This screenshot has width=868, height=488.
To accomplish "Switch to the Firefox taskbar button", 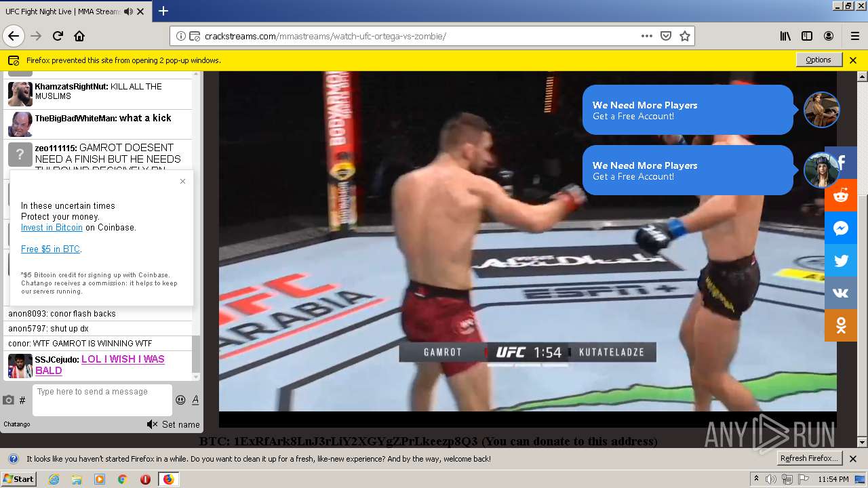I will tap(168, 479).
